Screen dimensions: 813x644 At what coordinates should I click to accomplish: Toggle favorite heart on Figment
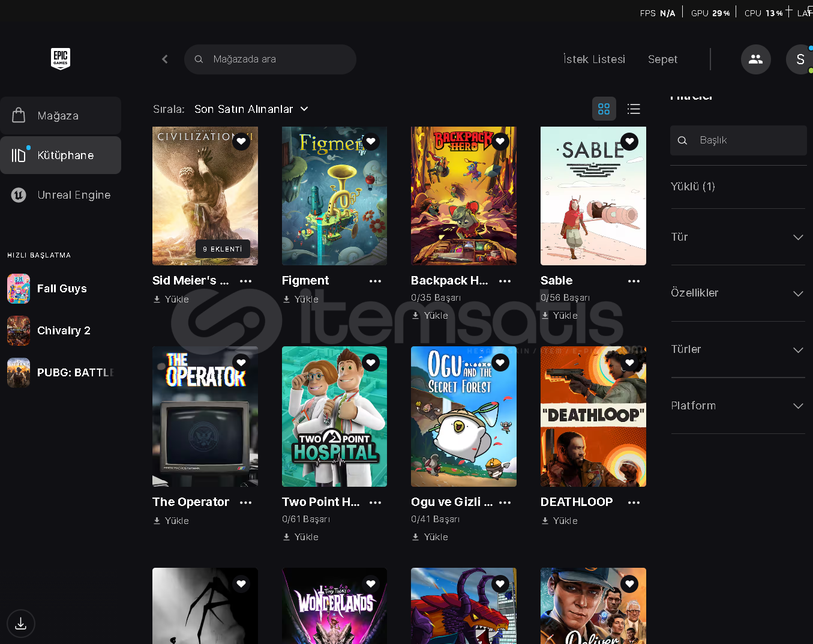pos(371,142)
